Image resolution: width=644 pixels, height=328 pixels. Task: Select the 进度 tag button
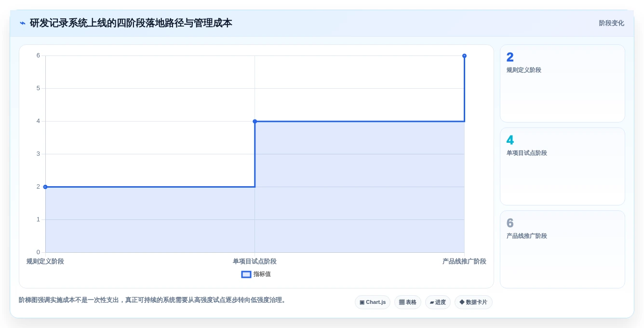pos(438,302)
